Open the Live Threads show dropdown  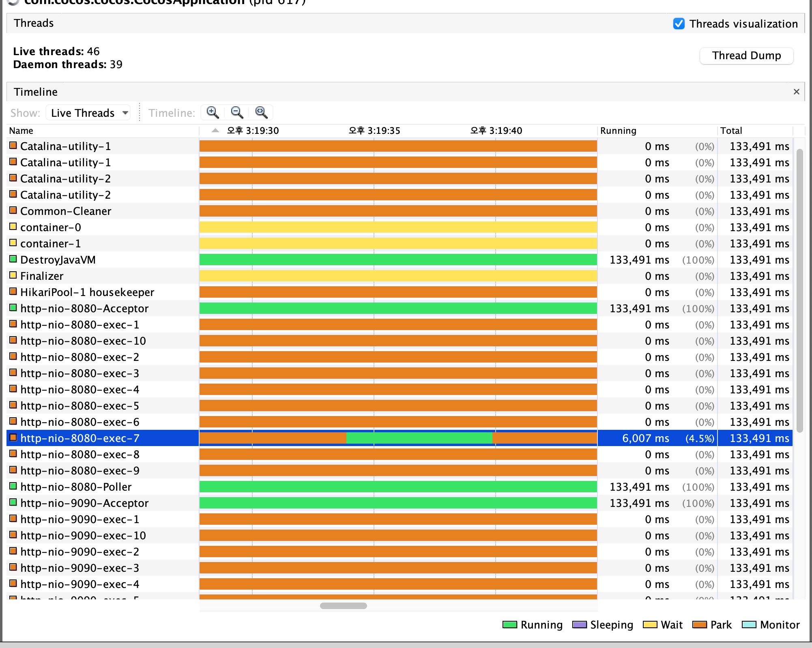pyautogui.click(x=88, y=113)
